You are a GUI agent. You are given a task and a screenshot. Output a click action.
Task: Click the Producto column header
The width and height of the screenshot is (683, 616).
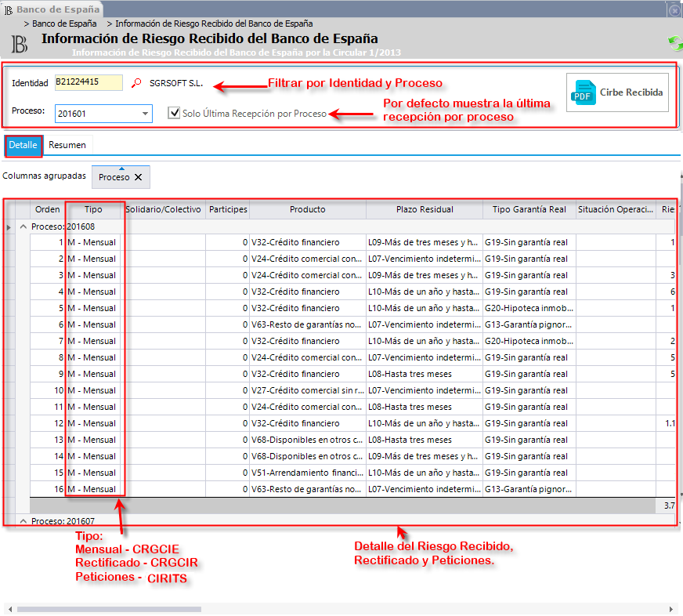coord(308,209)
